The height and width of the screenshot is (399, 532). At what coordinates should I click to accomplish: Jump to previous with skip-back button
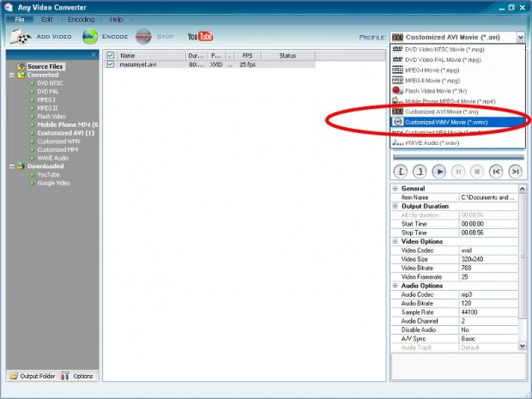[496, 172]
